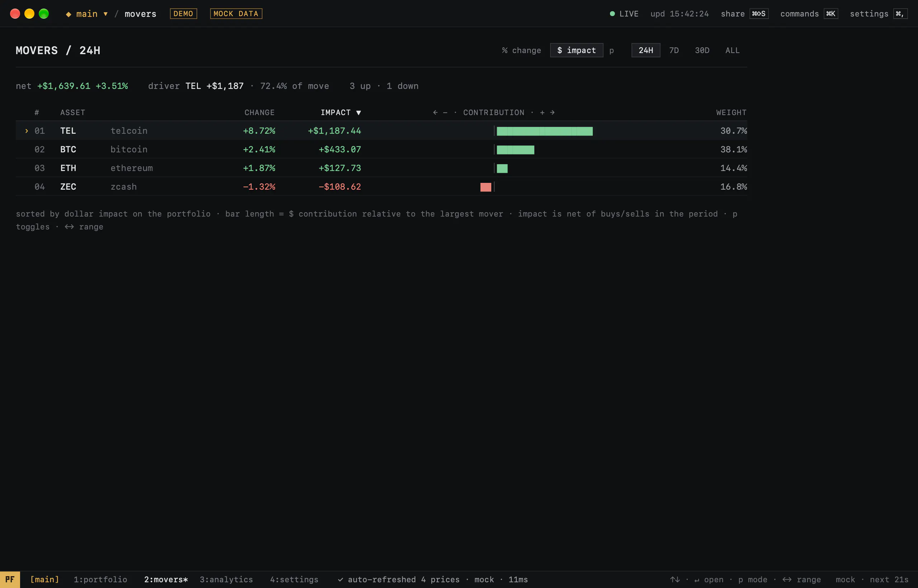The image size is (918, 588).
Task: Click the net +$1,639.61 value
Action: click(x=64, y=86)
